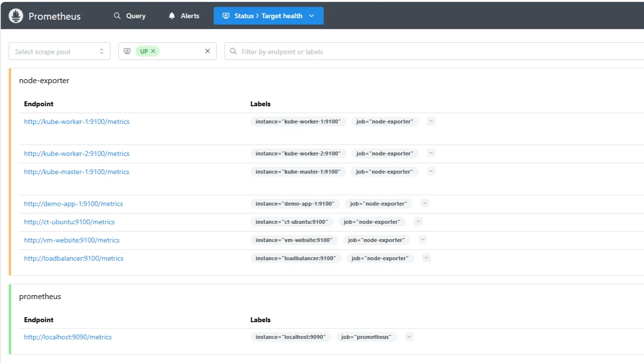644x363 pixels.
Task: Open the loadbalancer:9100 metrics endpoint link
Action: click(x=74, y=258)
